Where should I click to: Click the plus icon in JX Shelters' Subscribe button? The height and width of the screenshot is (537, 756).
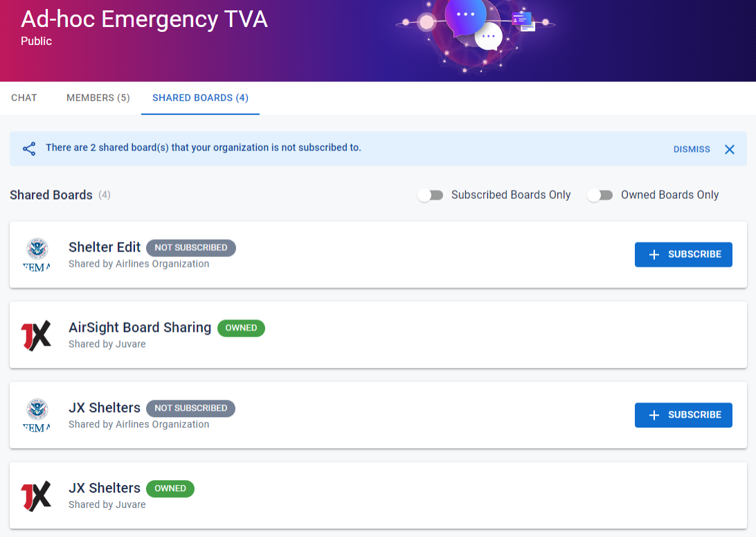[x=654, y=414]
